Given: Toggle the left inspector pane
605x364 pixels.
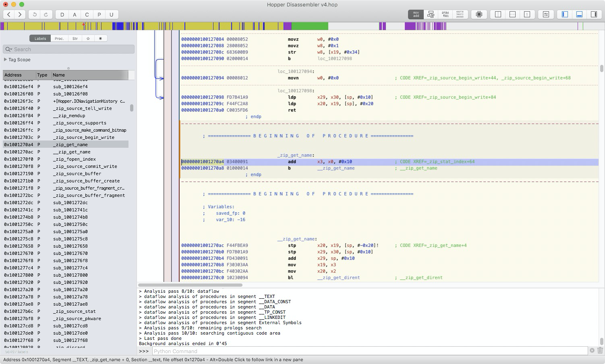Looking at the screenshot, I should [x=564, y=14].
